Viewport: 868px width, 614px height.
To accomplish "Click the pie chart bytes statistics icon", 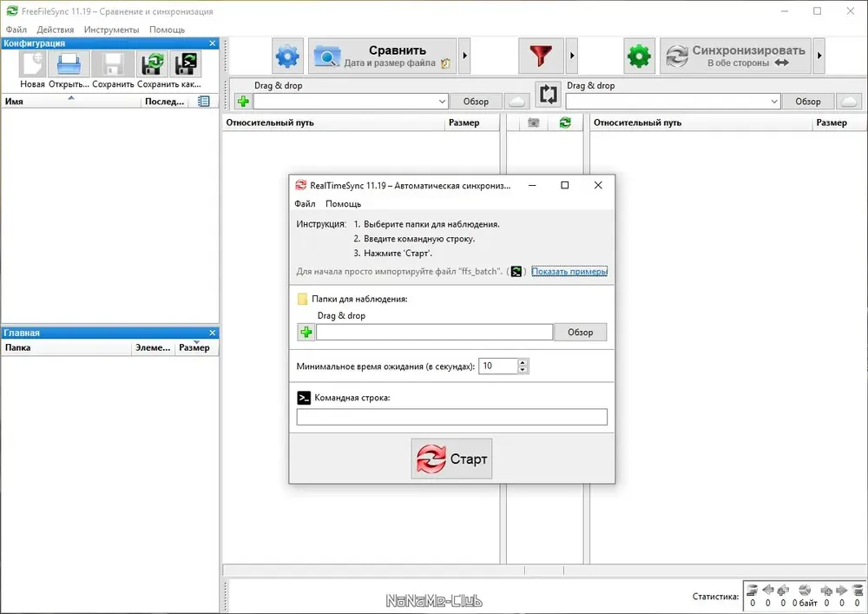I will (805, 591).
